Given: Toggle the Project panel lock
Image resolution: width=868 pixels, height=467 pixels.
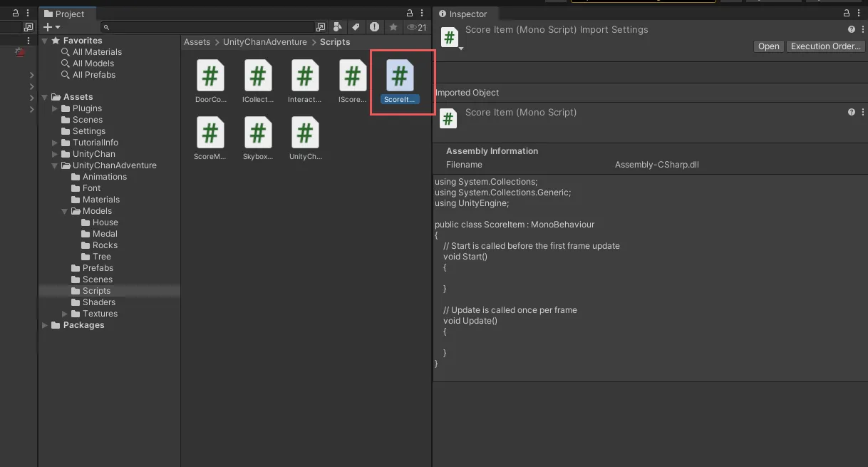Looking at the screenshot, I should pyautogui.click(x=410, y=14).
